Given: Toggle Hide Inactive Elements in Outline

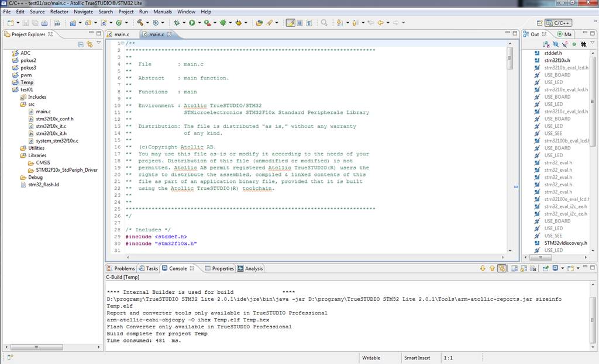Looking at the screenshot, I should tap(583, 44).
